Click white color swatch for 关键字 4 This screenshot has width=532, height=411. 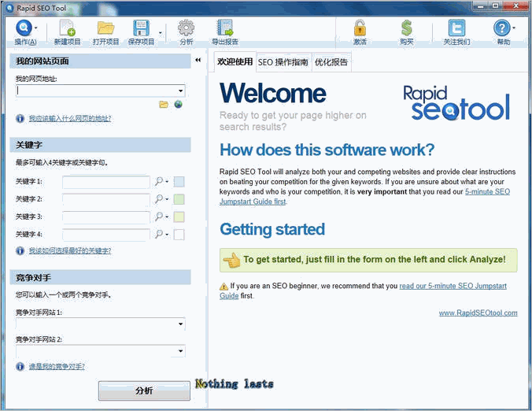pyautogui.click(x=179, y=235)
